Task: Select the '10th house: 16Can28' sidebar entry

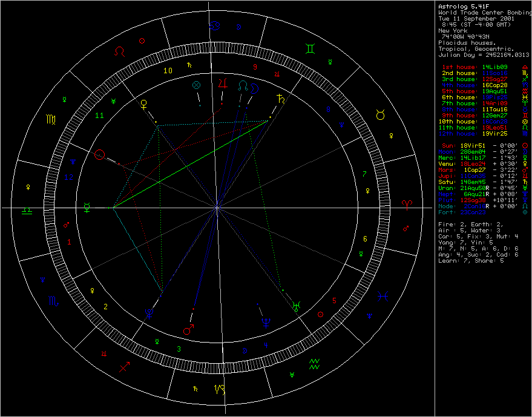Action: (475, 122)
